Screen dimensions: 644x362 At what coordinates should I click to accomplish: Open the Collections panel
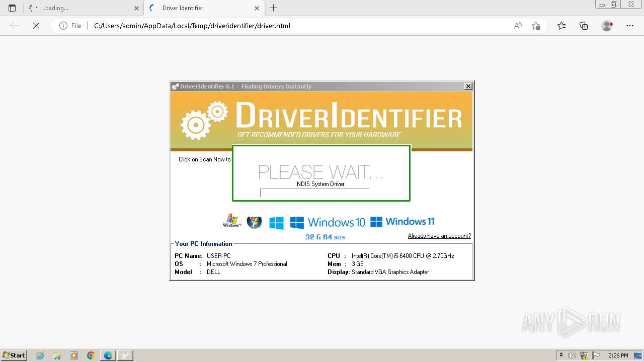pyautogui.click(x=584, y=26)
